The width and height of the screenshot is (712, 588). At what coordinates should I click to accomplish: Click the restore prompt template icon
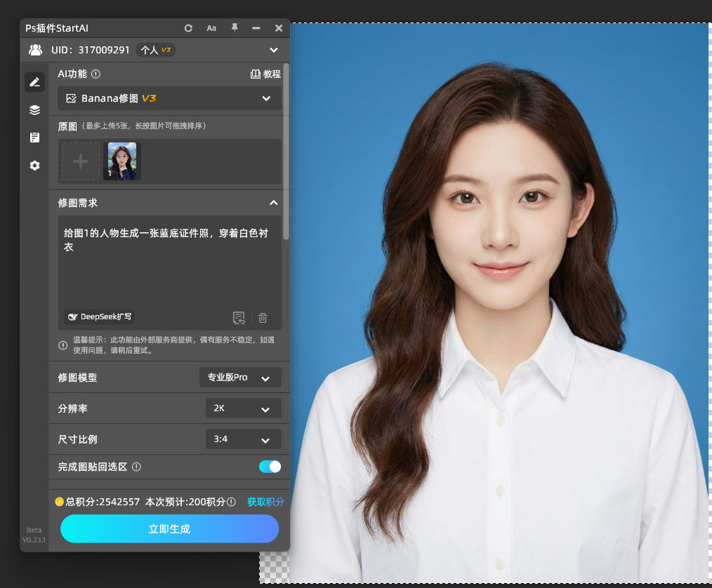tap(239, 318)
